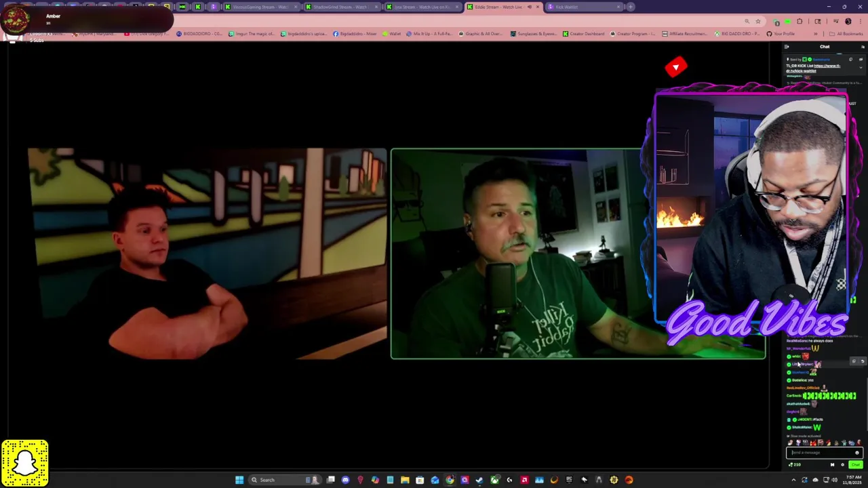868x488 pixels.
Task: Open chat settings gear icon
Action: coord(843,465)
